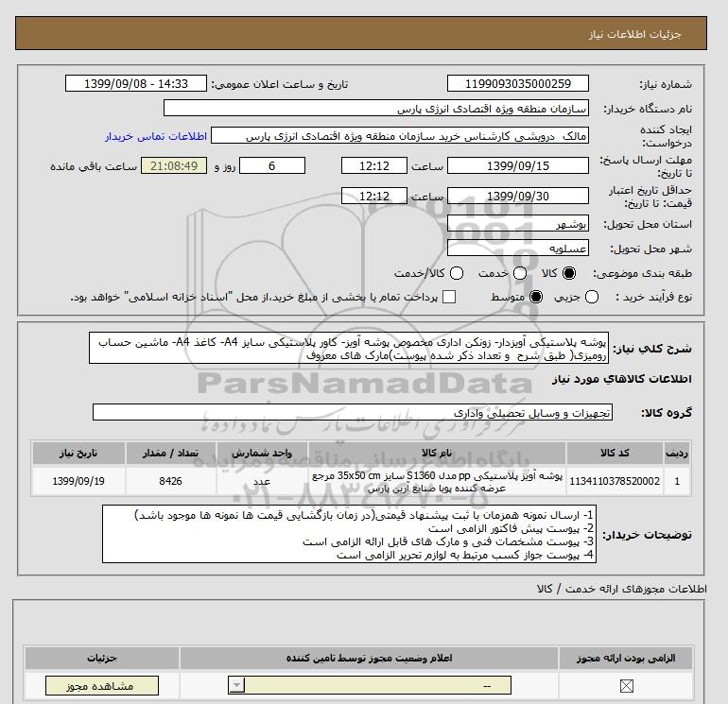Click the اطلاعات کالاهای مورد نیاز heading
Screen dimensions: 728x704
point(622,379)
